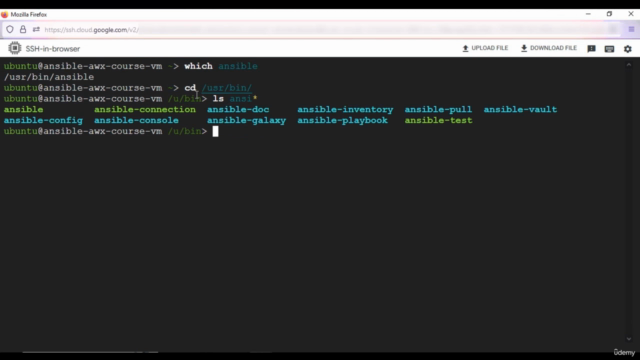
Task: Restore down the Firefox window
Action: coord(609,14)
